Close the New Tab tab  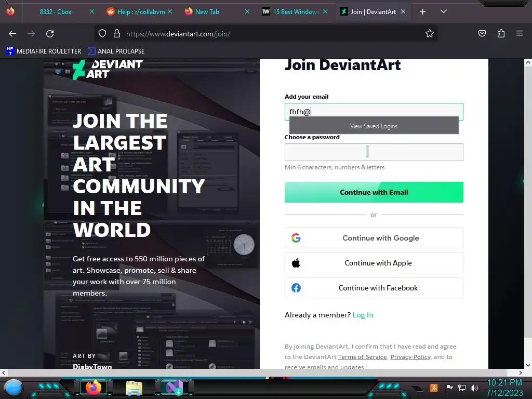pos(247,12)
